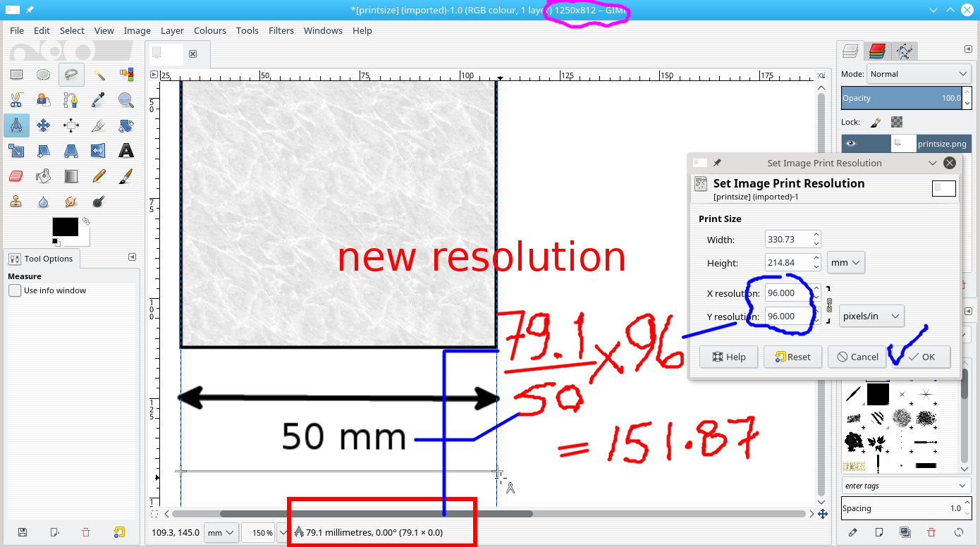Select the Colour Picker eyedropper tool
This screenshot has height=547, width=980.
99,100
